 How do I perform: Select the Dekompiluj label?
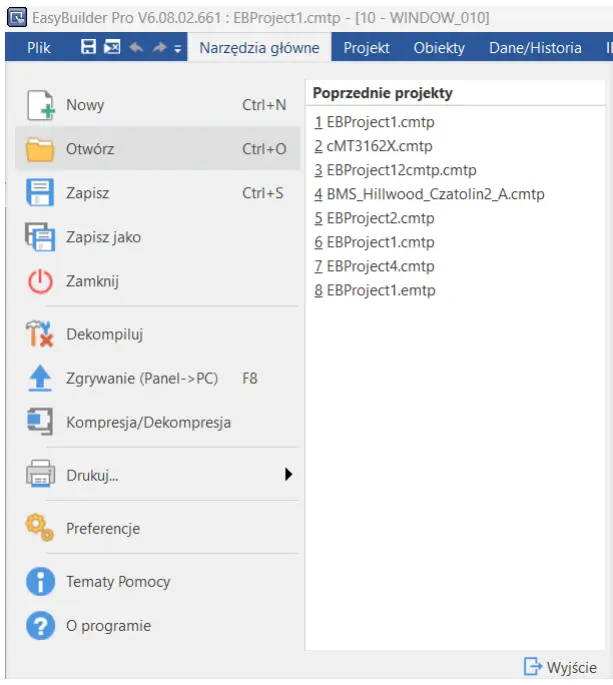104,334
